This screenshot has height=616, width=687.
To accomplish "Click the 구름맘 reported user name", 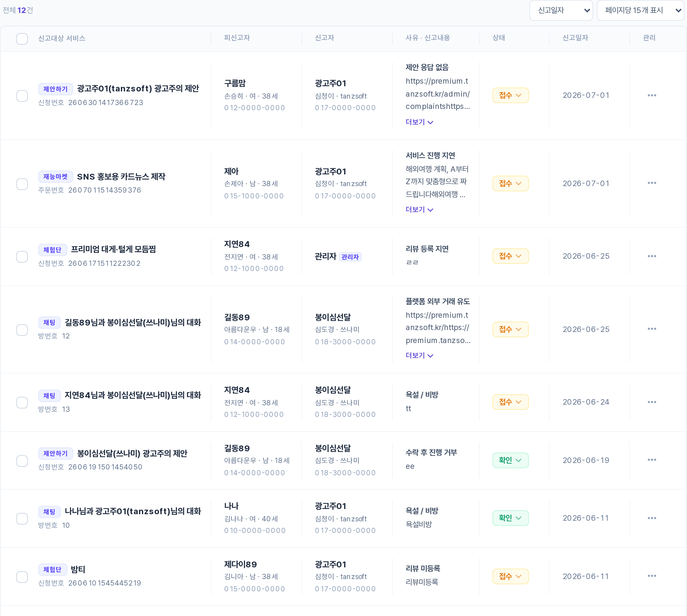I will 235,83.
